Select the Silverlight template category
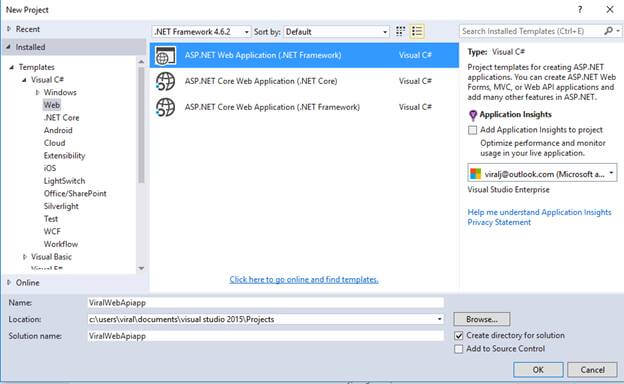The height and width of the screenshot is (384, 624). coord(61,206)
